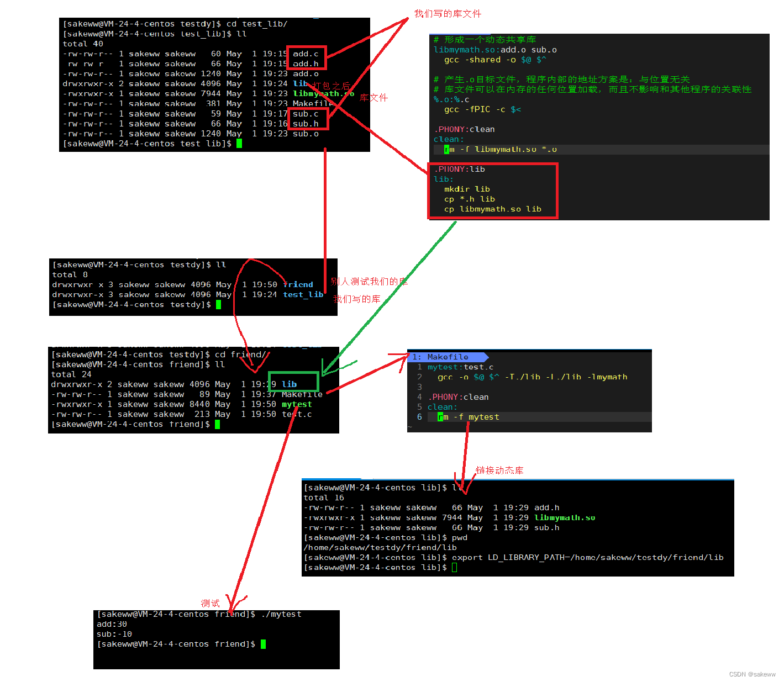Click 'sub.h' in the friend/lib listing
Viewport: 784px width, 682px height.
coord(546,527)
